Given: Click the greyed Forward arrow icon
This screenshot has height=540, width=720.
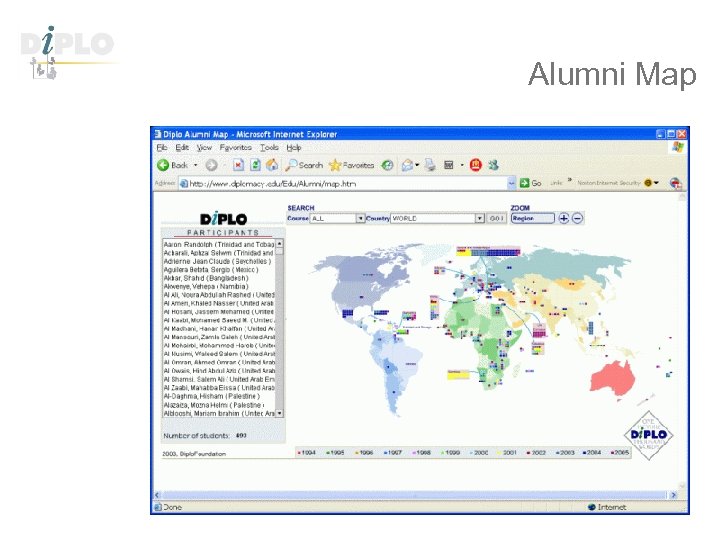Looking at the screenshot, I should click(x=211, y=165).
